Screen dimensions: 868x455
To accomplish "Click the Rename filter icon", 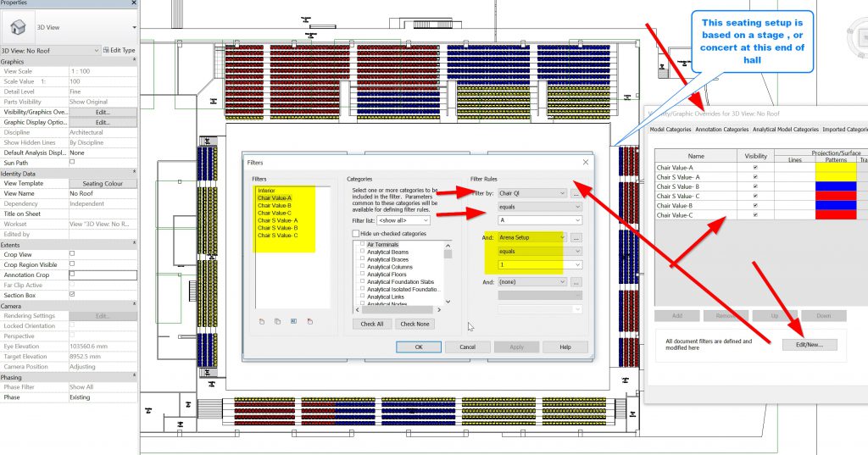I will tap(293, 320).
